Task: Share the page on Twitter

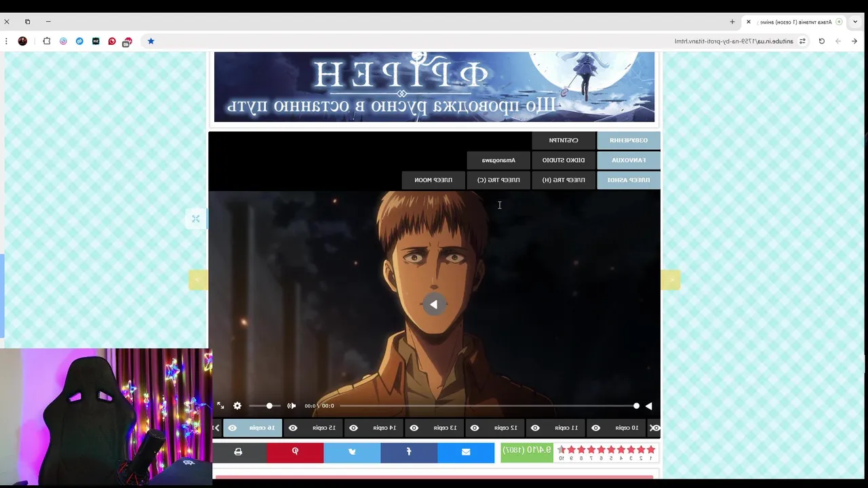Action: click(x=352, y=452)
